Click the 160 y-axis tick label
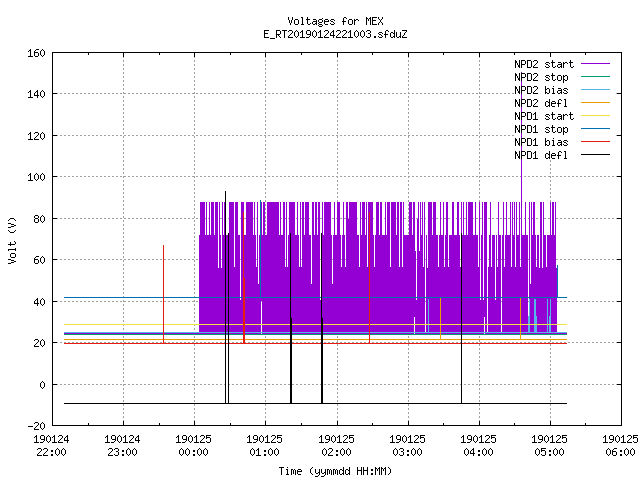The image size is (640, 480). 36,53
